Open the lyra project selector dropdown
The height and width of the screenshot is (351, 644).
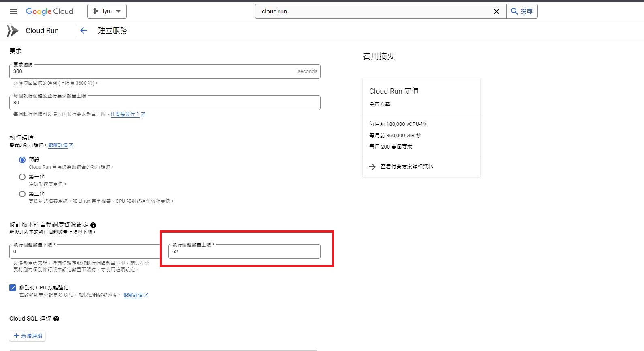107,11
